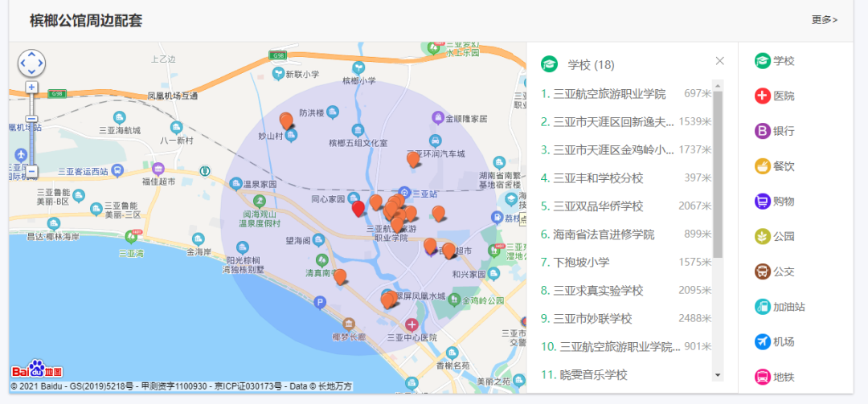
Task: Adjust the map zoom slider handle
Action: tap(32, 119)
